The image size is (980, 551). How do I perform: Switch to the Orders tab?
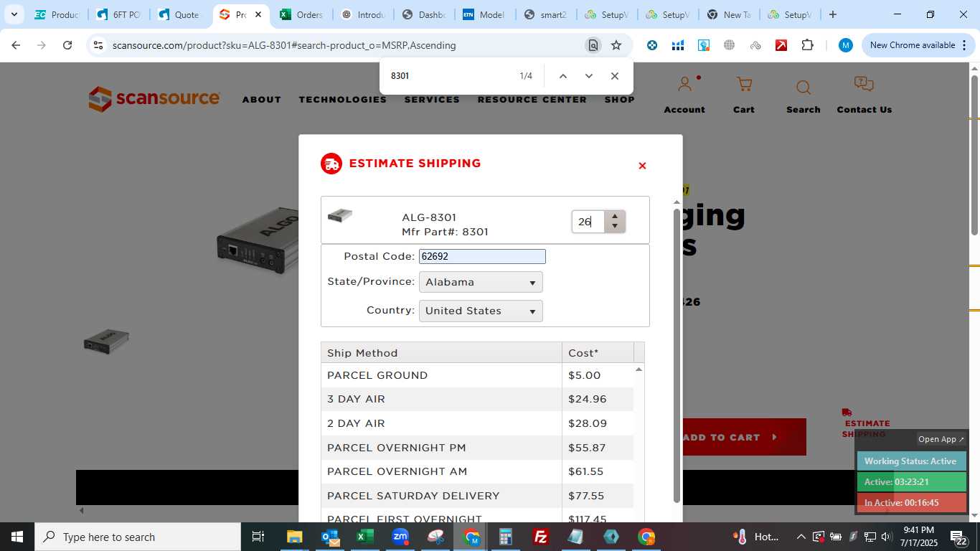[x=301, y=14]
